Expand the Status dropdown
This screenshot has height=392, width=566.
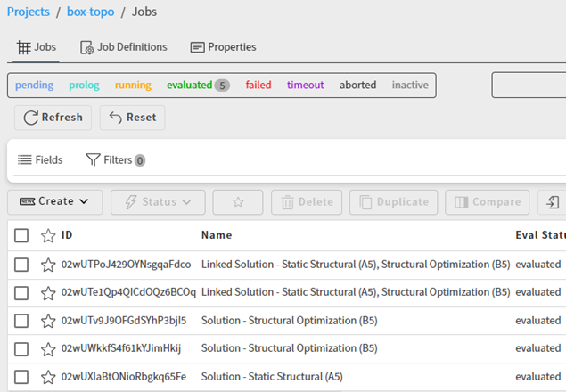click(x=158, y=202)
